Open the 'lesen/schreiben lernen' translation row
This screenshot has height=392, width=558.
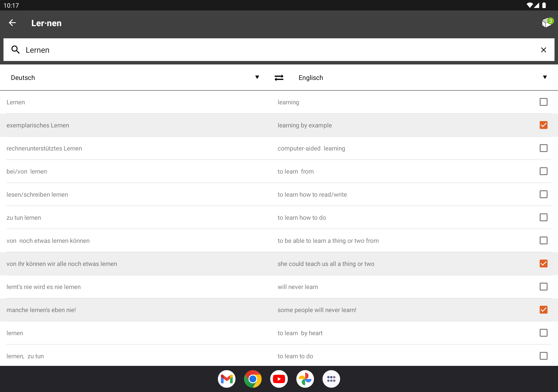point(37,194)
